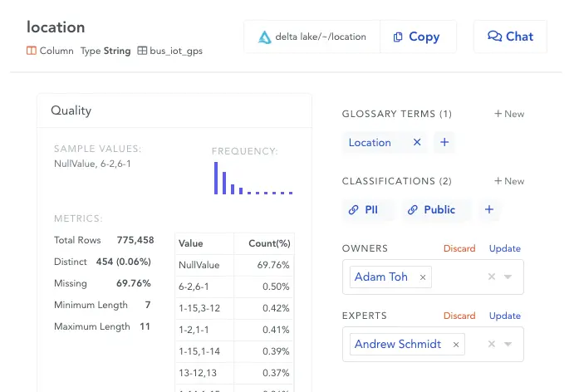Add another glossary term with plus
Screen dimensions: 574x392
tap(444, 142)
